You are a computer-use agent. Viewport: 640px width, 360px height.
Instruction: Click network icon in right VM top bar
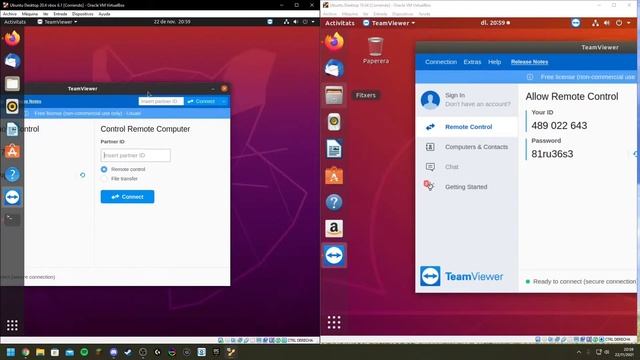[595, 23]
